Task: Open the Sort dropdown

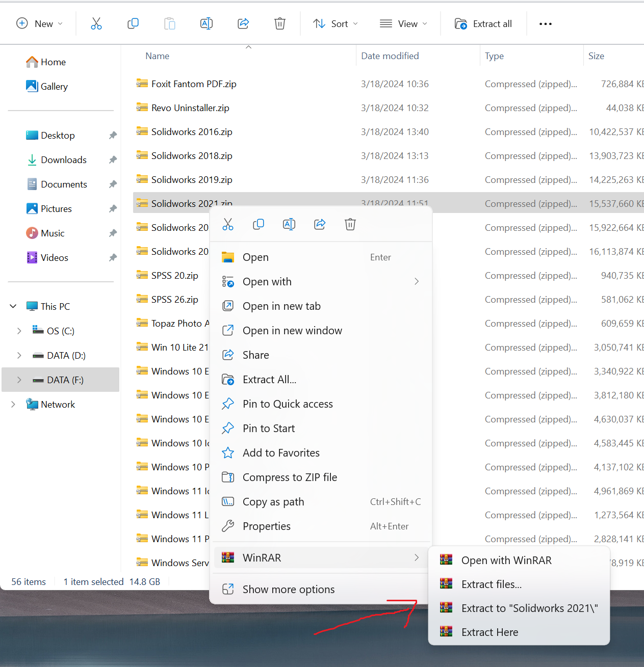Action: pyautogui.click(x=336, y=24)
